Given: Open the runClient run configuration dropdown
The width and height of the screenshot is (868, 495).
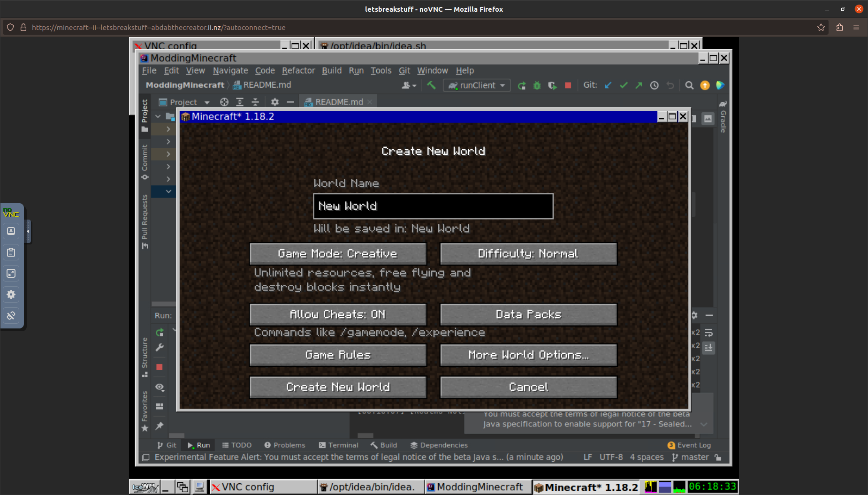Looking at the screenshot, I should coord(477,85).
